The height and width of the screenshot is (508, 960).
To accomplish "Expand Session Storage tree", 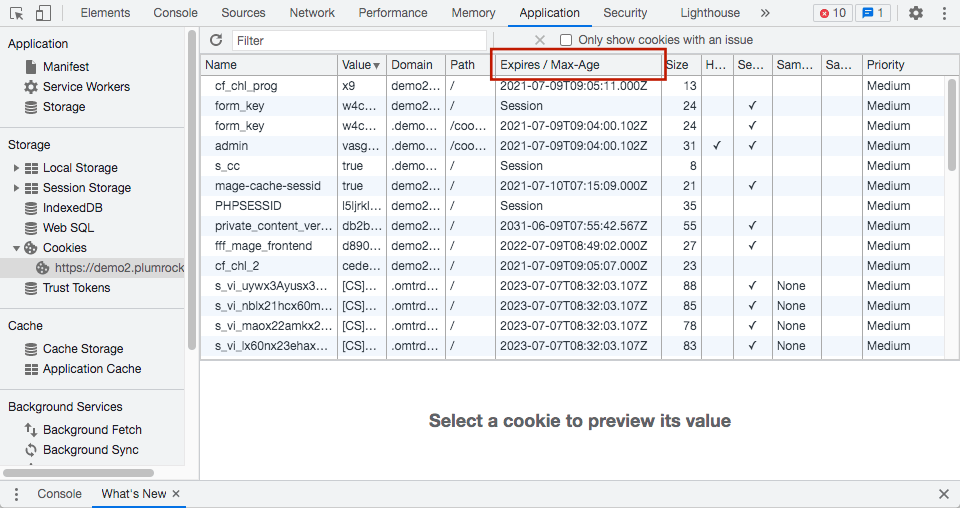I will (x=17, y=189).
